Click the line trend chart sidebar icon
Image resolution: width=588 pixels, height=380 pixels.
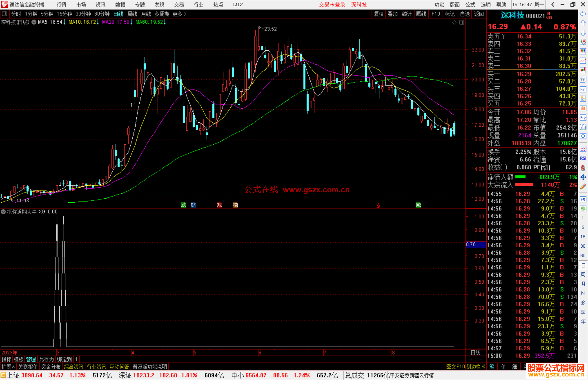[x=583, y=60]
